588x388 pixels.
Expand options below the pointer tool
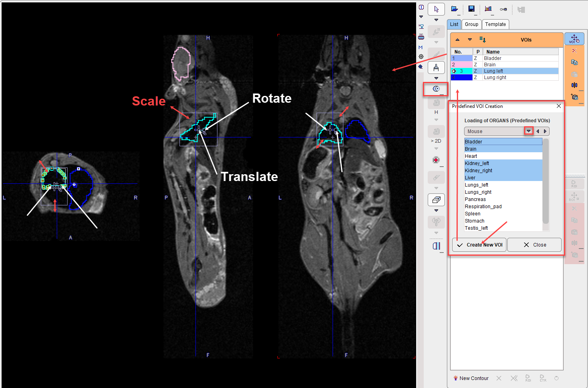pyautogui.click(x=436, y=20)
